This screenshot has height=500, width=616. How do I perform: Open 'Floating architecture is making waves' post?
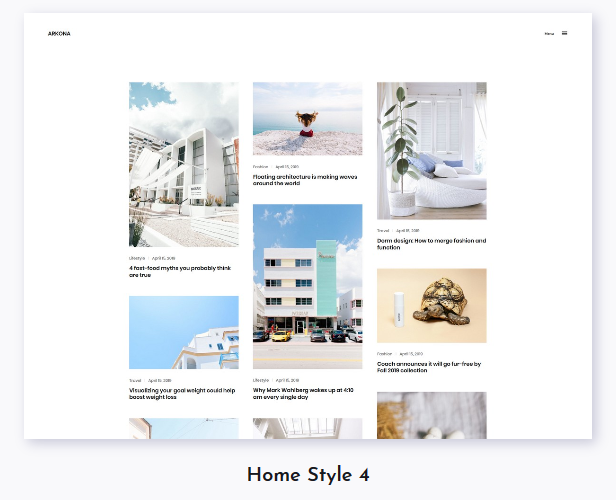point(304,180)
